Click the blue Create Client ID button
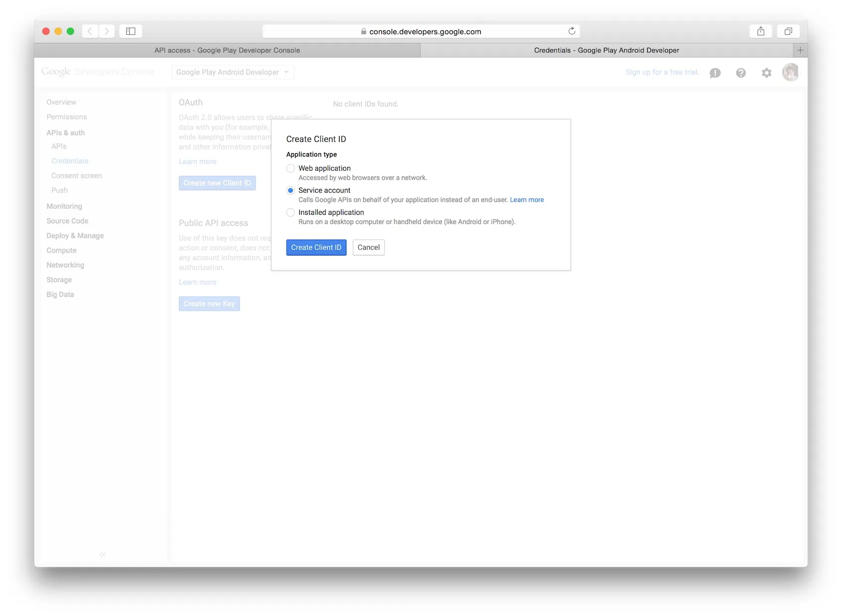This screenshot has width=842, height=616. 316,248
